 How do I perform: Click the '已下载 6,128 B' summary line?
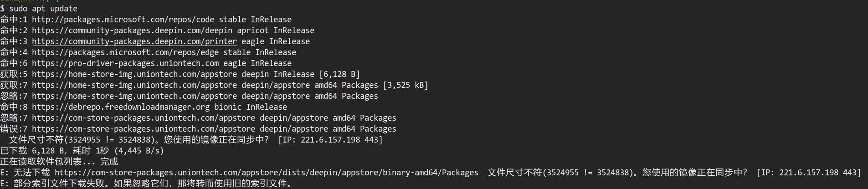click(82, 151)
